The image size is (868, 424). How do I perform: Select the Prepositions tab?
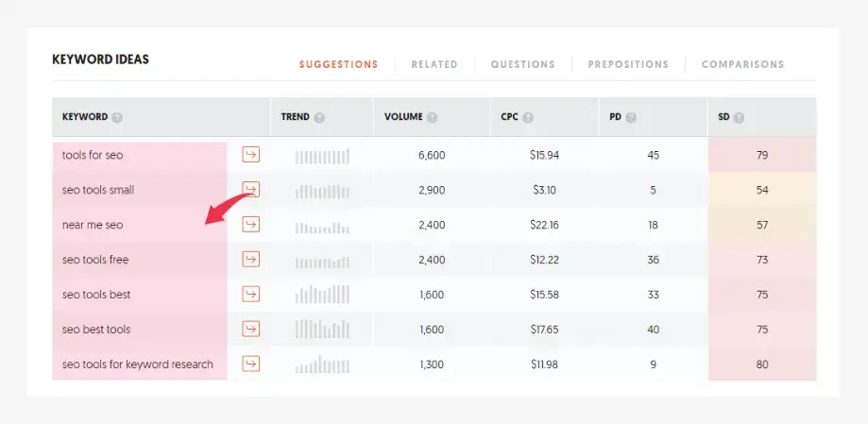628,64
